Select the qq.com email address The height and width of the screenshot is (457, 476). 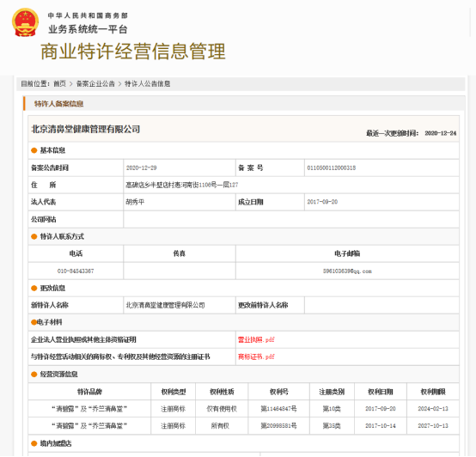point(347,271)
